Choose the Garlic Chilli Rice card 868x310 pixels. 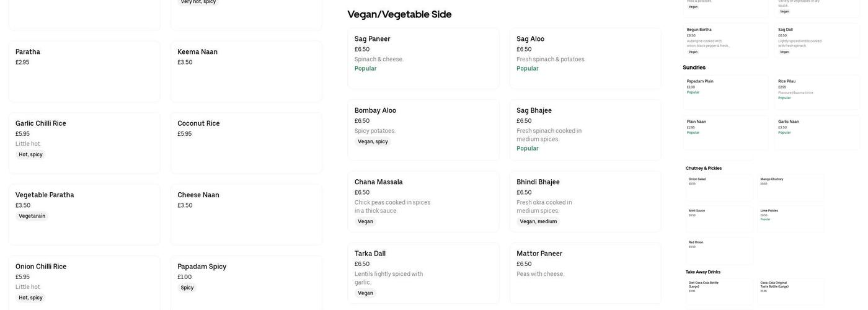point(84,143)
